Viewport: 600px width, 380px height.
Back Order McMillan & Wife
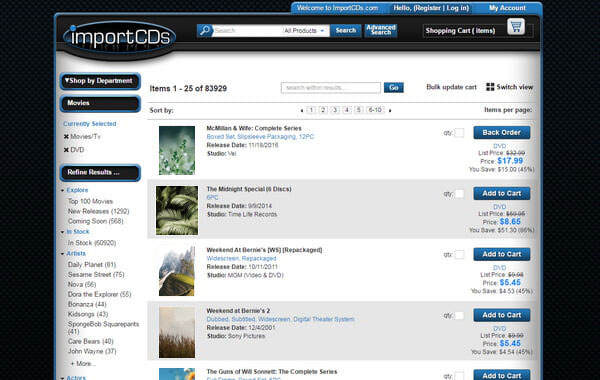pyautogui.click(x=502, y=132)
